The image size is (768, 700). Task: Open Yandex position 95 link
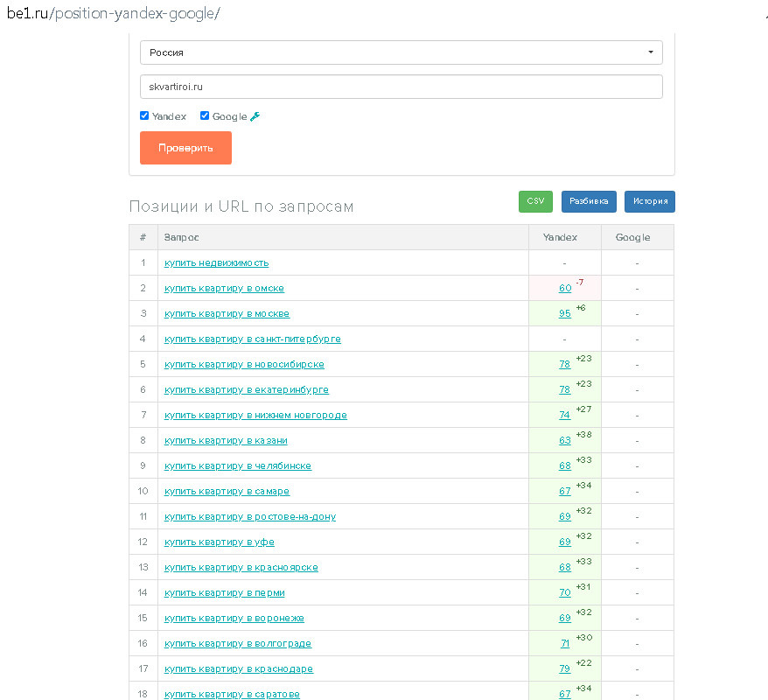[565, 313]
